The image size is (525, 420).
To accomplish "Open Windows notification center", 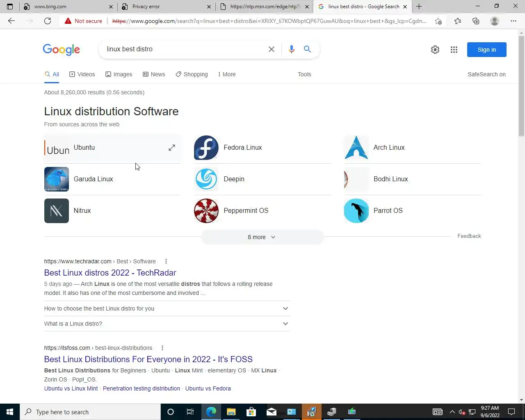I will tap(511, 412).
